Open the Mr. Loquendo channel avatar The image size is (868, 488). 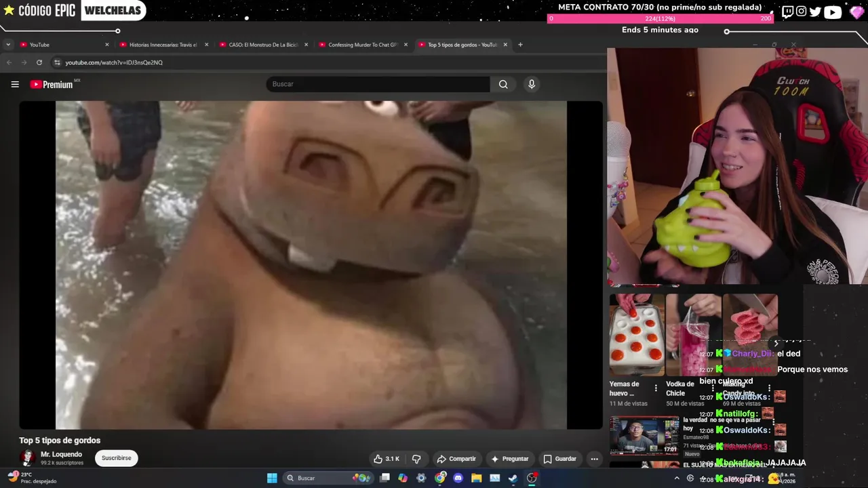pos(28,458)
